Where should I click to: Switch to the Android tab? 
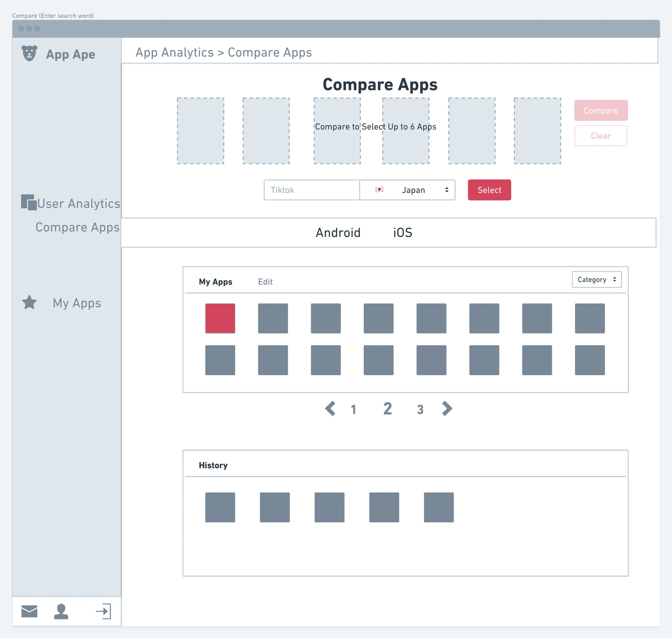(x=338, y=232)
